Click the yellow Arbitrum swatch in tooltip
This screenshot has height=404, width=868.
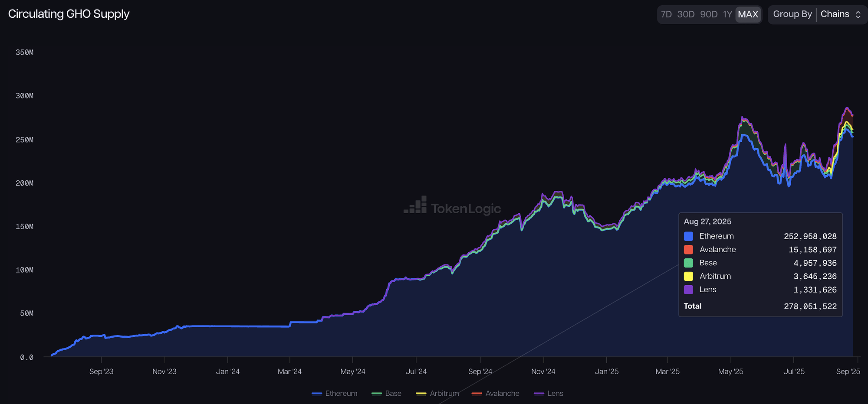[688, 277]
